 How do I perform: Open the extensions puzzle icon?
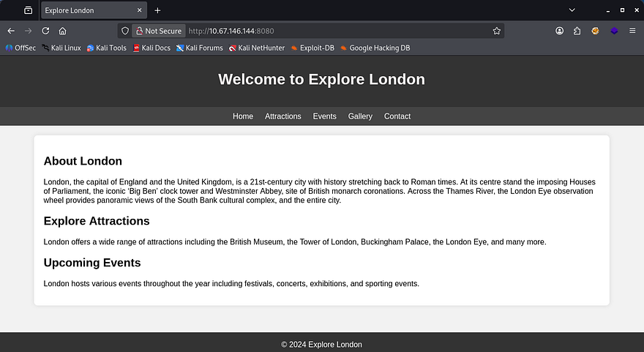tap(577, 31)
